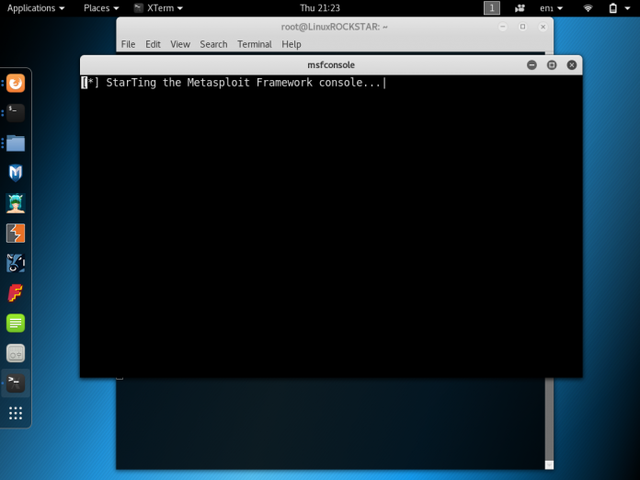The image size is (640, 480).
Task: Open the Applications menu
Action: click(x=36, y=8)
